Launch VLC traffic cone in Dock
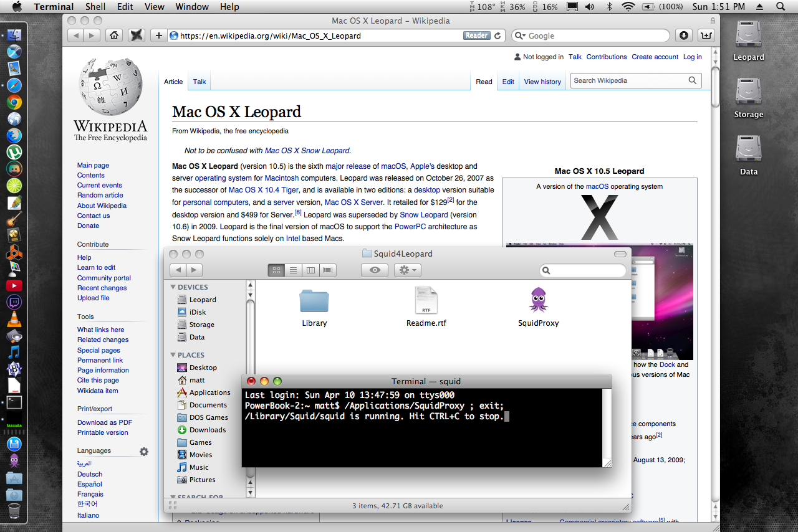Screen dimensions: 798x532 pos(14,319)
